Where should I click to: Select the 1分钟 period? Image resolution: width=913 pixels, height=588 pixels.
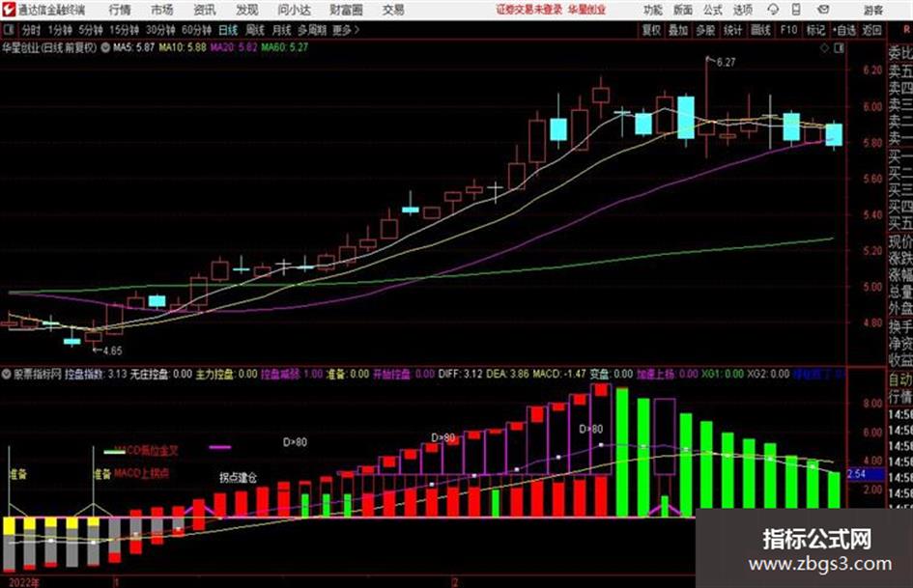coord(60,30)
